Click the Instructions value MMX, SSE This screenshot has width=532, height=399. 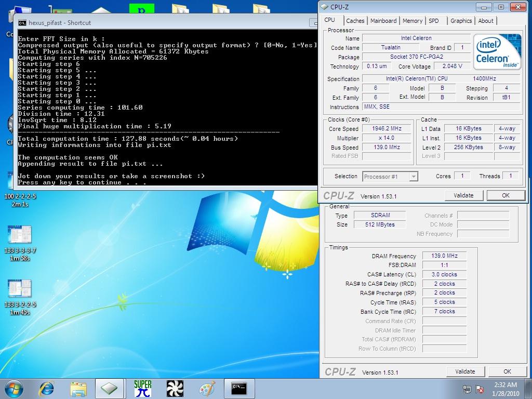pyautogui.click(x=441, y=107)
